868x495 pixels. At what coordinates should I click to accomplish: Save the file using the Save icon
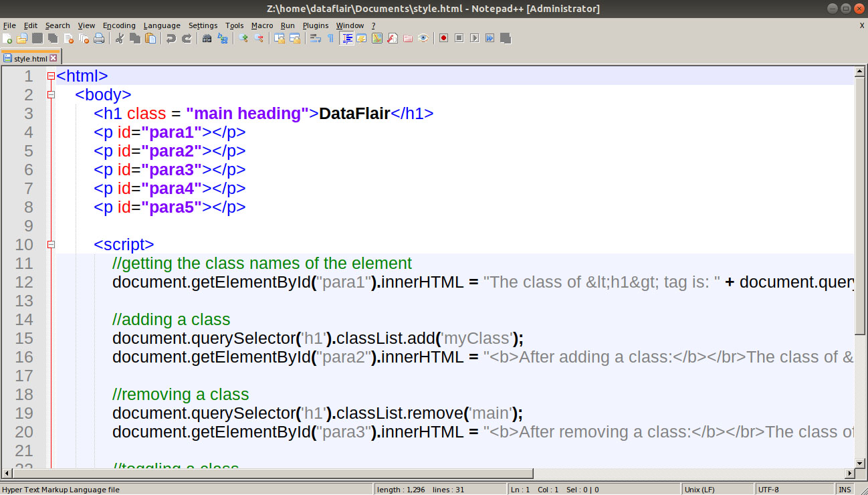37,38
